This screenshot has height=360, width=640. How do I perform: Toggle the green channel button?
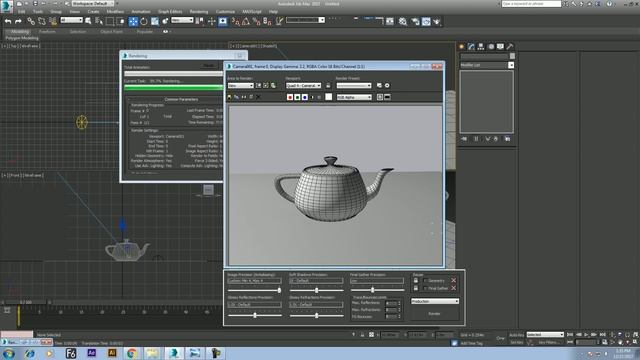coord(297,97)
